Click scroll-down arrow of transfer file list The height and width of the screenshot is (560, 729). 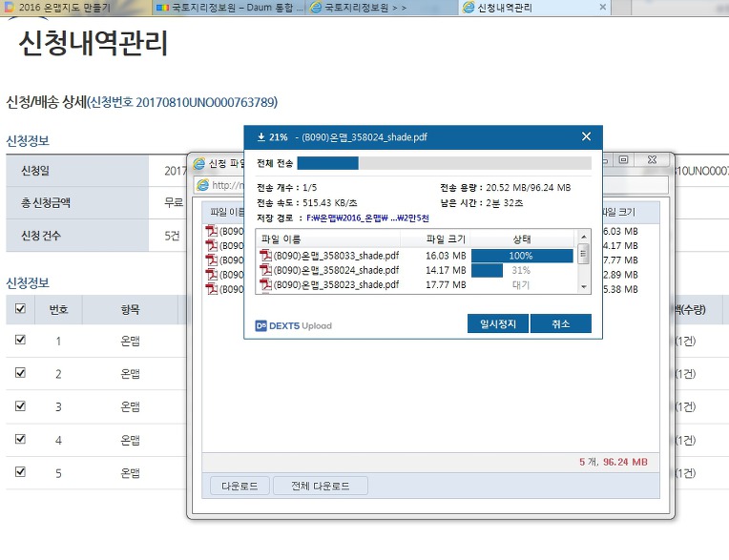tap(584, 287)
